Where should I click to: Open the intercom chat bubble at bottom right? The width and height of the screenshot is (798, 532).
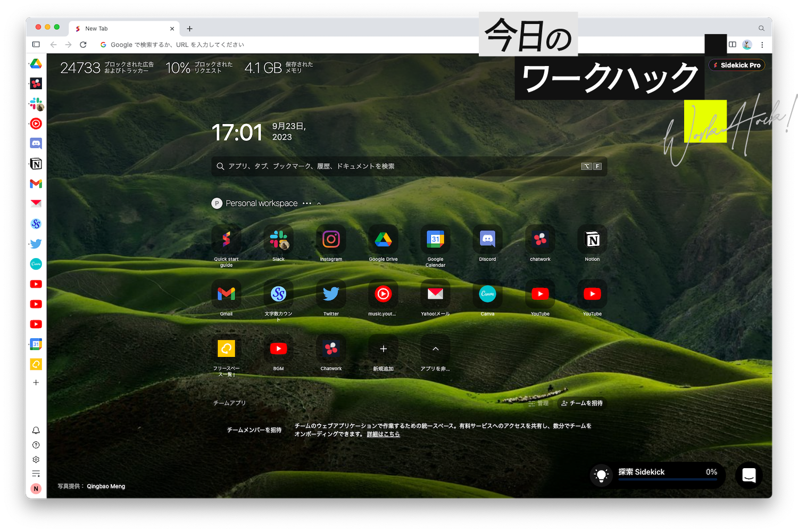(x=749, y=476)
